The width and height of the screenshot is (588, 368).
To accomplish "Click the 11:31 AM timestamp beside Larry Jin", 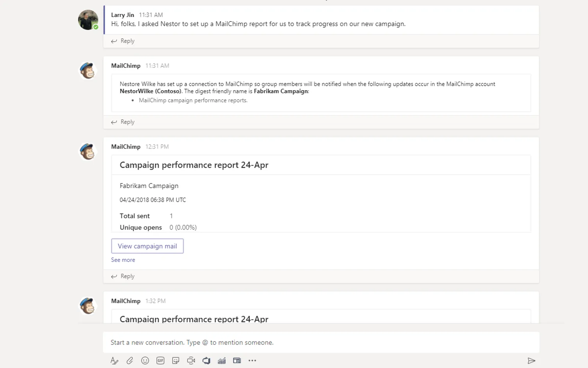I will pos(151,15).
